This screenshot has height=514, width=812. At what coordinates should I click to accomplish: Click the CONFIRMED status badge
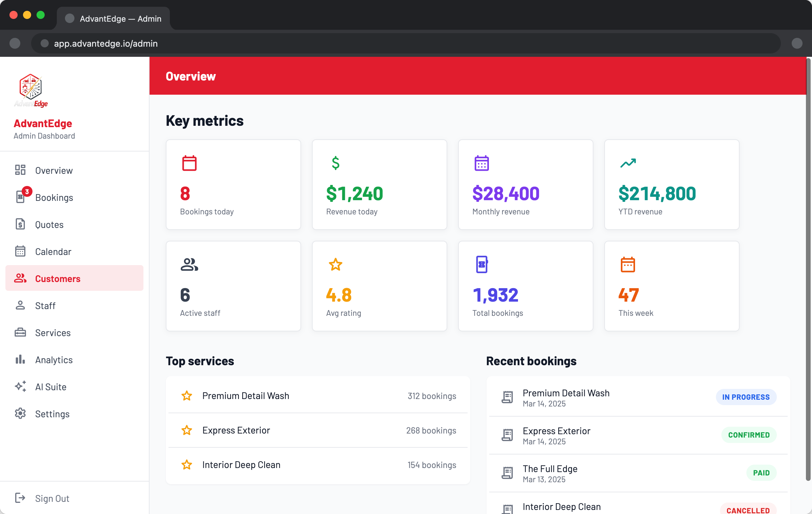(x=749, y=435)
